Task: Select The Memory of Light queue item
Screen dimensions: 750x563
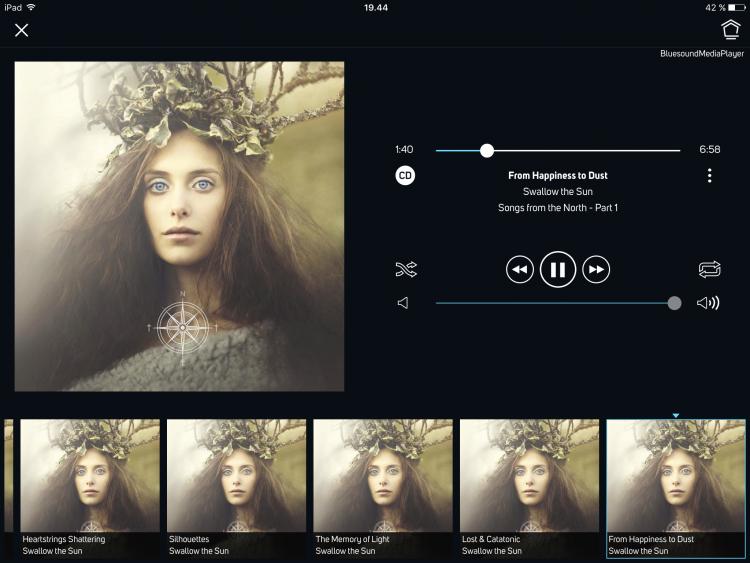Action: pos(383,488)
